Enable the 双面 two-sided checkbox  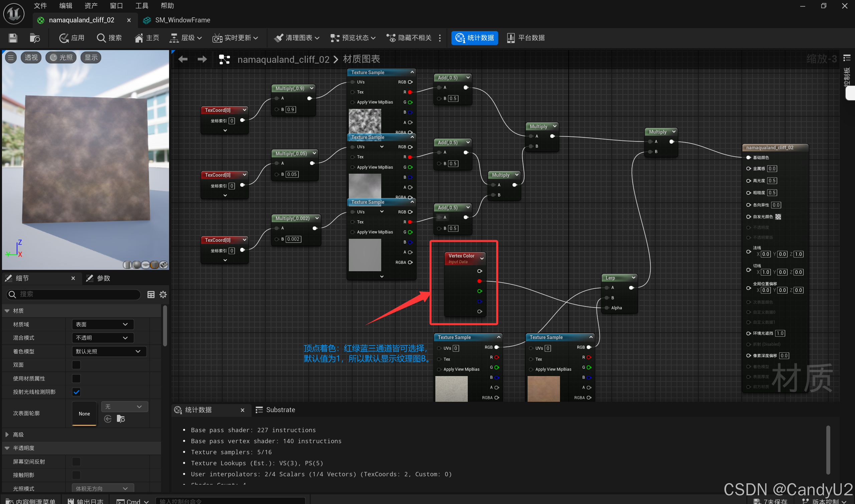76,365
